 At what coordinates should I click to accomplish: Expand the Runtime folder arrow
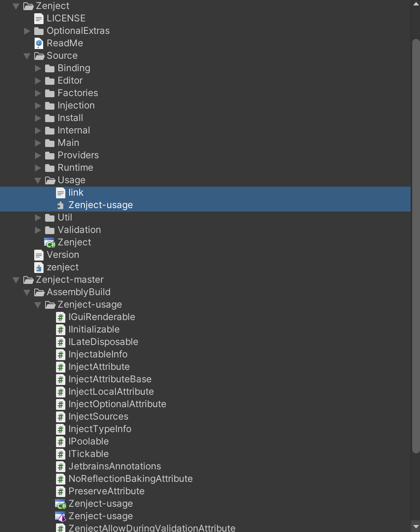coord(38,168)
